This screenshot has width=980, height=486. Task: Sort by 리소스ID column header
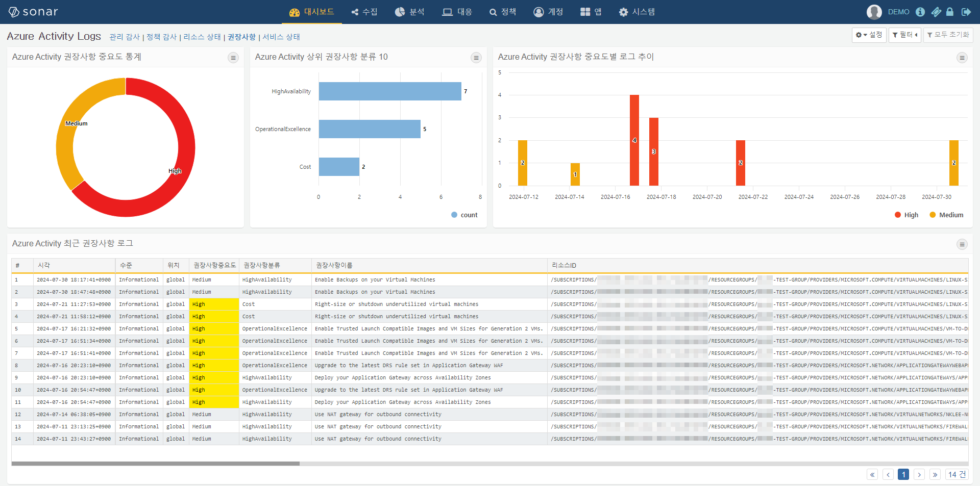coord(757,265)
